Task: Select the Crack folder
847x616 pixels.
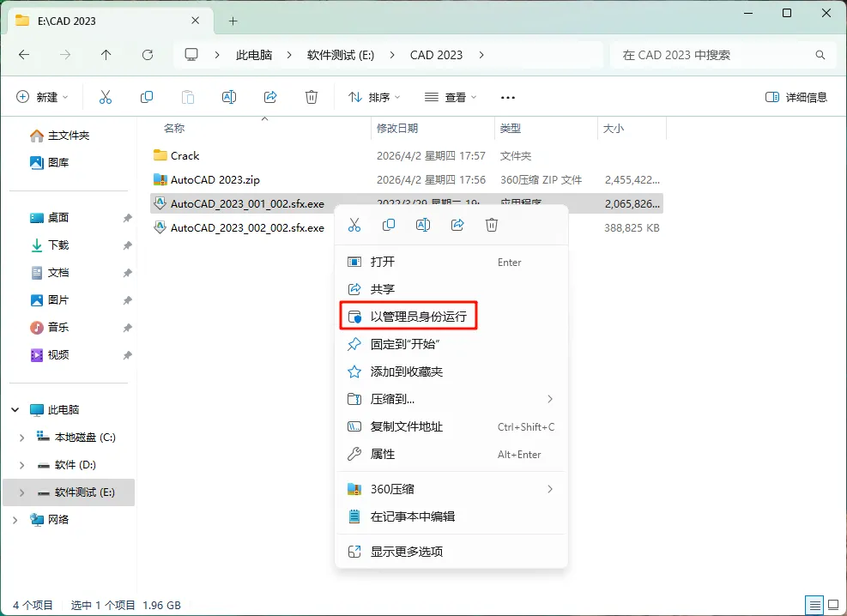Action: [x=406, y=155]
